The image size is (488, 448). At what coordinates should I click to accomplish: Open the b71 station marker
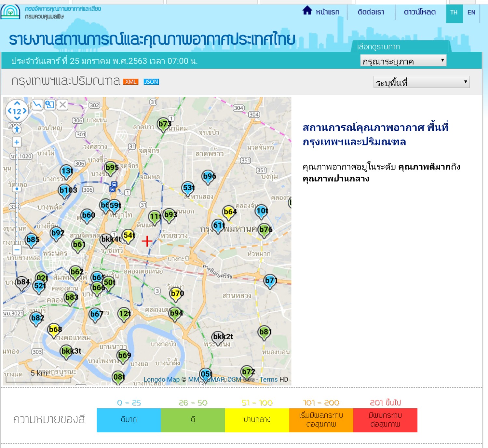270,281
